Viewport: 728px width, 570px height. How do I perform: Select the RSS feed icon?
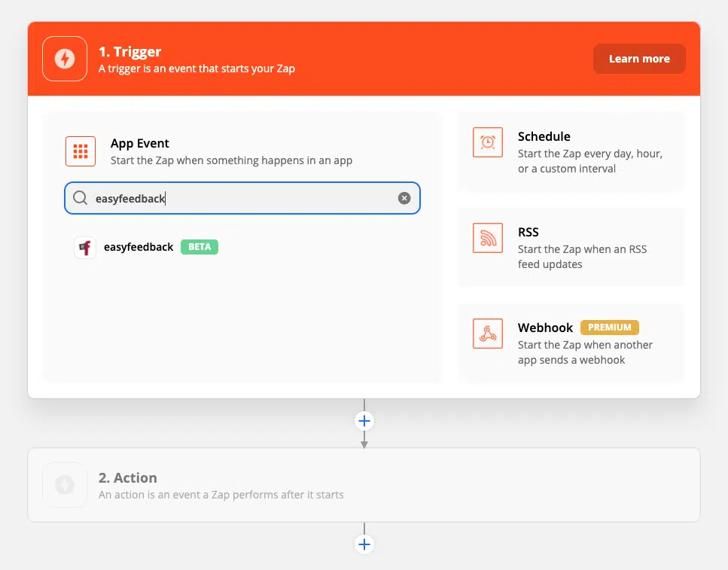[488, 238]
